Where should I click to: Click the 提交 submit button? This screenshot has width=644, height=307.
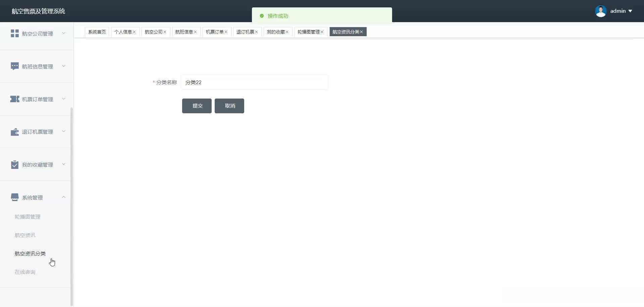197,106
